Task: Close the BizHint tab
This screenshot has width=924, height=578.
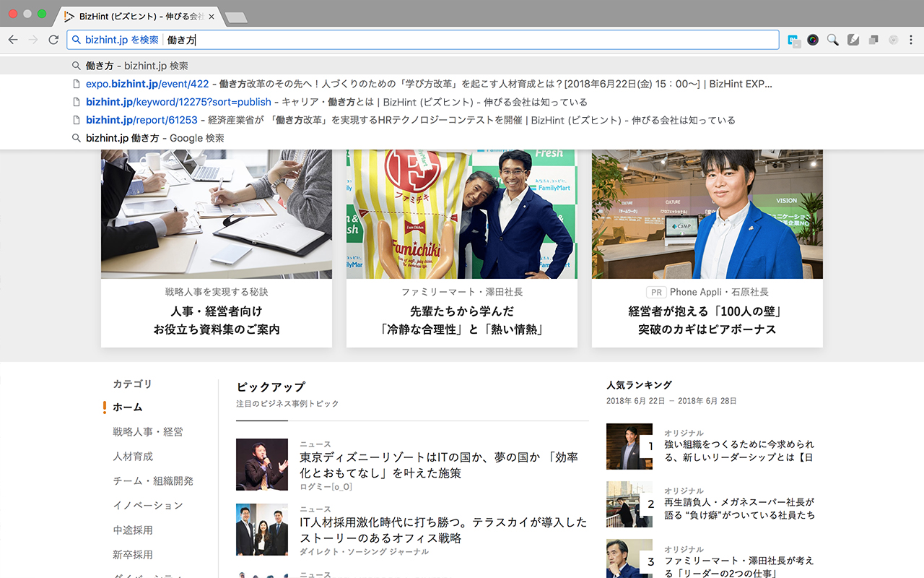Action: pyautogui.click(x=212, y=16)
